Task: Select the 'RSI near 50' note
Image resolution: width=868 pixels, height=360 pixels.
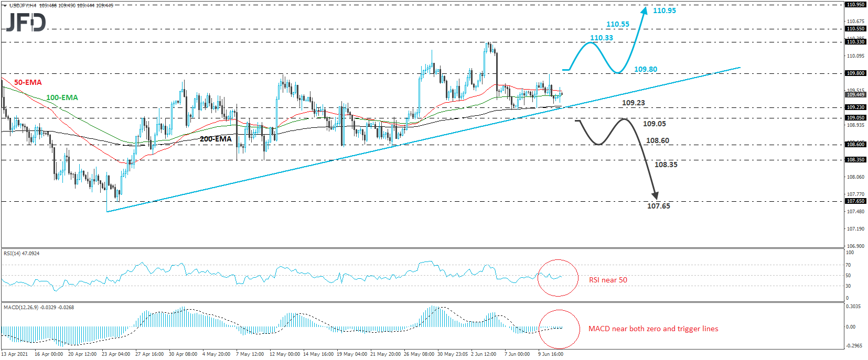Action: point(608,280)
